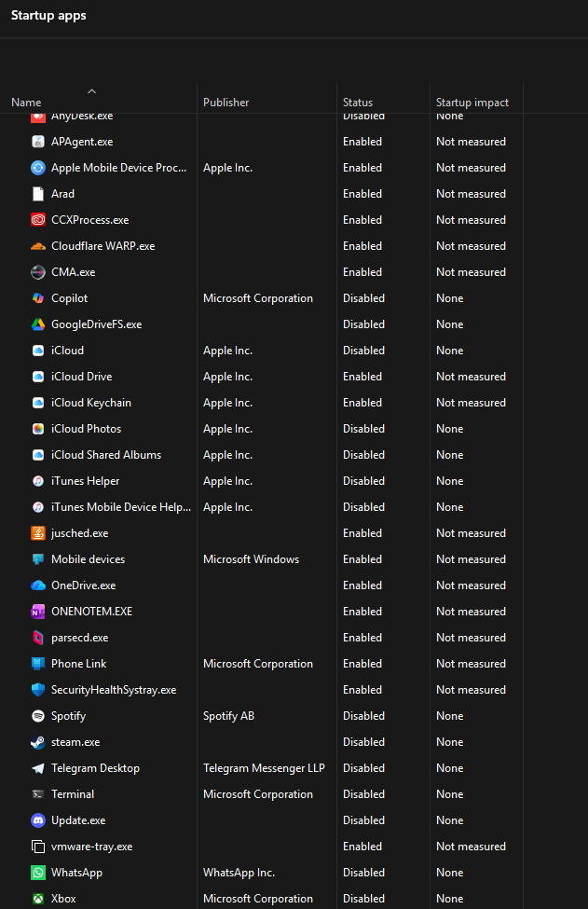Select None impact in the steam.exe row
Viewport: 588px width, 909px height.
[449, 741]
